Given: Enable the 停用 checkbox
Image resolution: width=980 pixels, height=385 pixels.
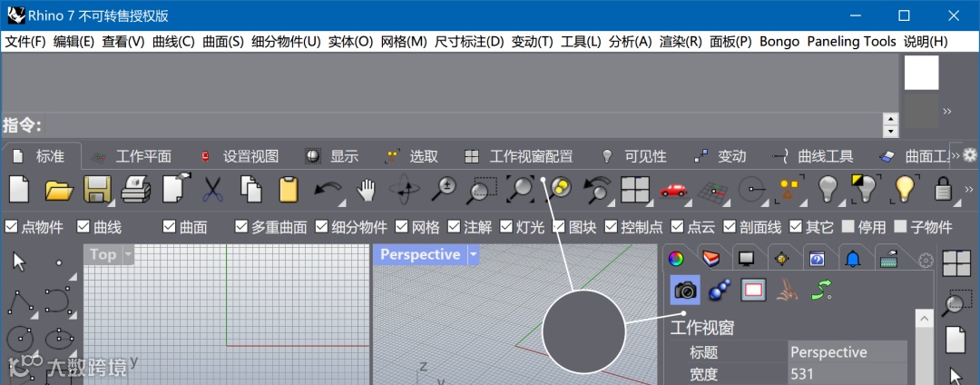Looking at the screenshot, I should (x=848, y=226).
